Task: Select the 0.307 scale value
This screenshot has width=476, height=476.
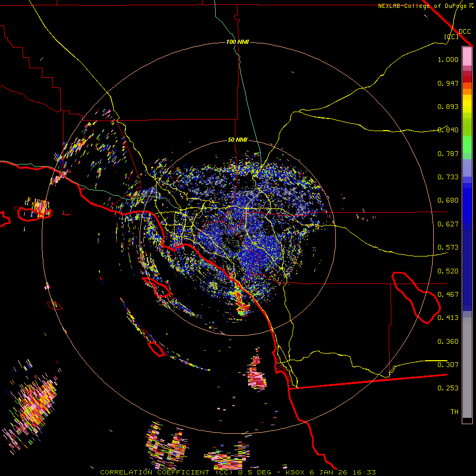Action: [x=448, y=365]
